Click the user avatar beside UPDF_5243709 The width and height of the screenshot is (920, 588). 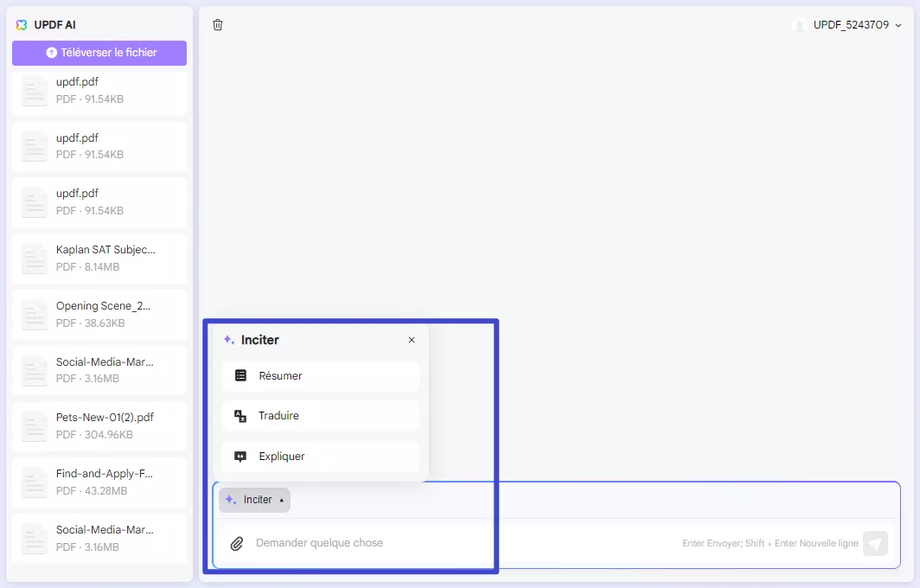[x=800, y=25]
